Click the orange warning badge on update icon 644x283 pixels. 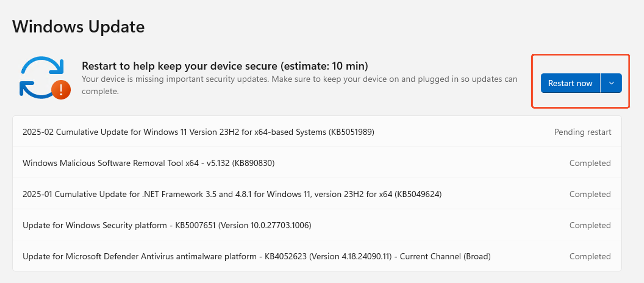point(61,90)
